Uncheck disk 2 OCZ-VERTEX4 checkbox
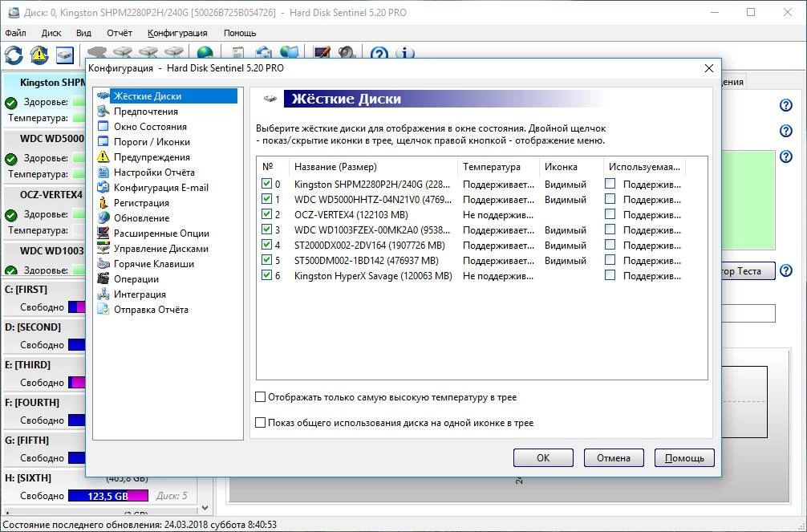The width and height of the screenshot is (807, 532). pyautogui.click(x=266, y=213)
